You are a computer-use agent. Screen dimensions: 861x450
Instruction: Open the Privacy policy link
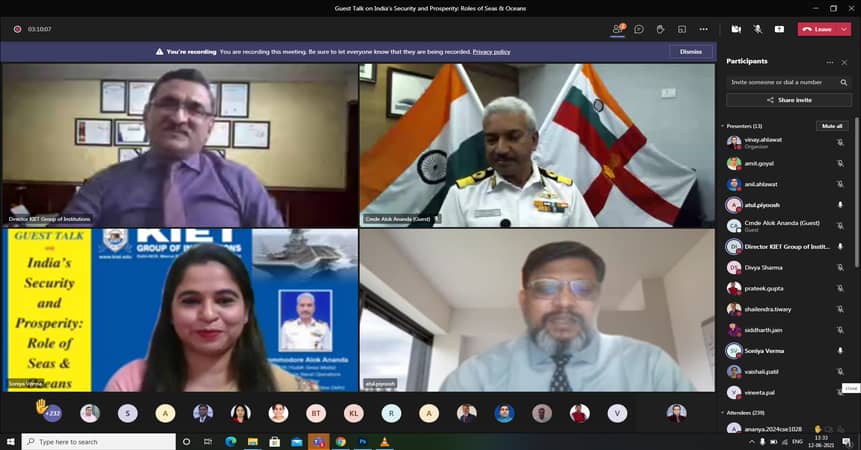(491, 51)
